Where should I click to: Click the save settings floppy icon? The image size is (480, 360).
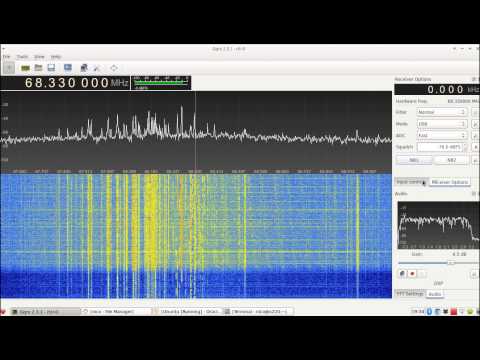(51, 68)
